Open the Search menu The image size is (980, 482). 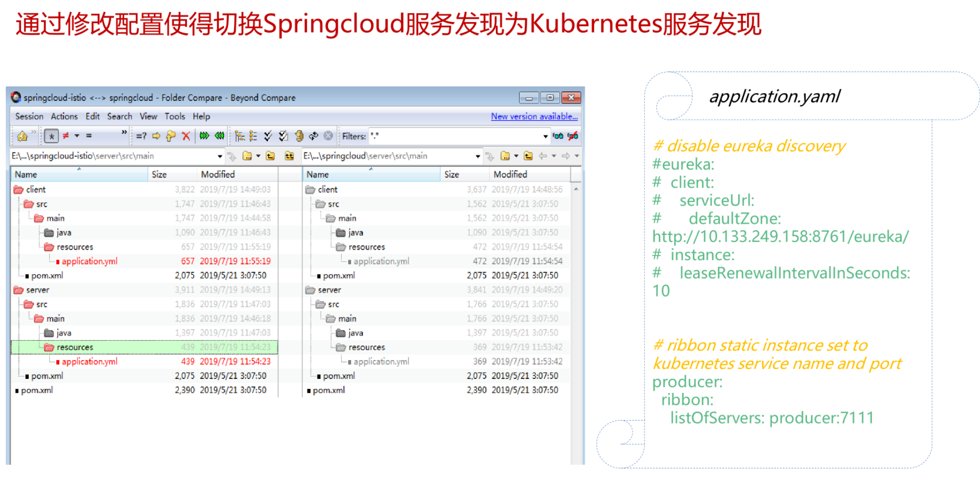tap(120, 117)
